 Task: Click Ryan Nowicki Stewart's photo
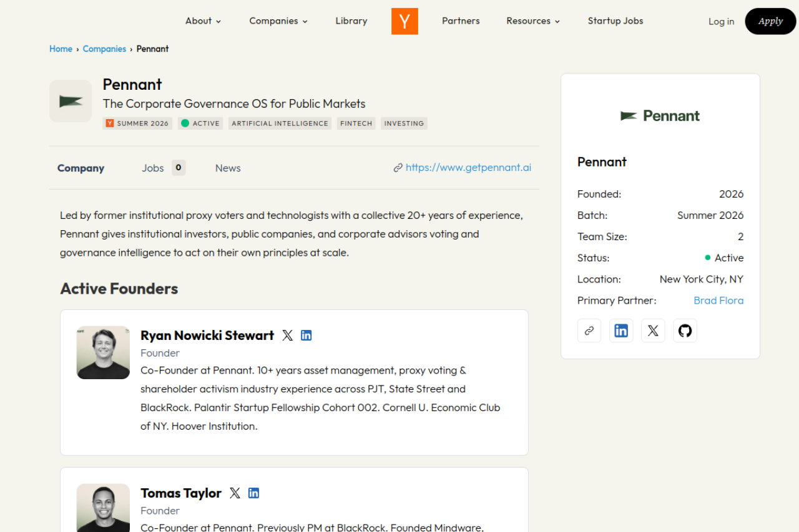point(103,352)
